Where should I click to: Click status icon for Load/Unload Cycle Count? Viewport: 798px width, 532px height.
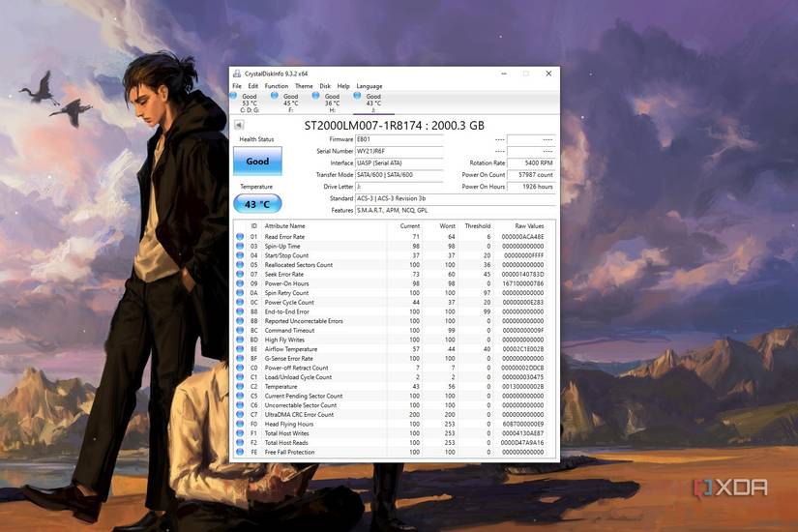point(240,376)
